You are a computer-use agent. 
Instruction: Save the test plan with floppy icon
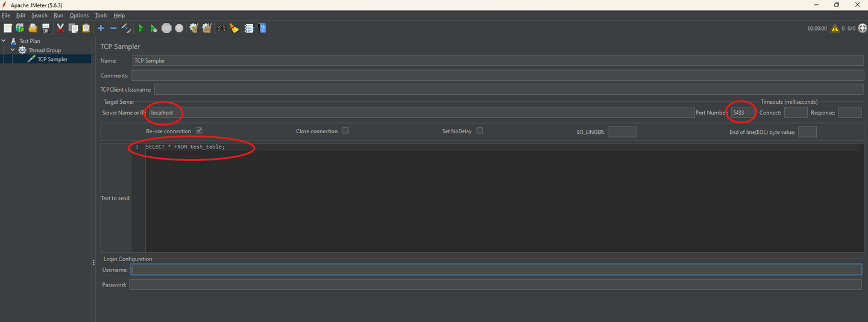pos(45,28)
